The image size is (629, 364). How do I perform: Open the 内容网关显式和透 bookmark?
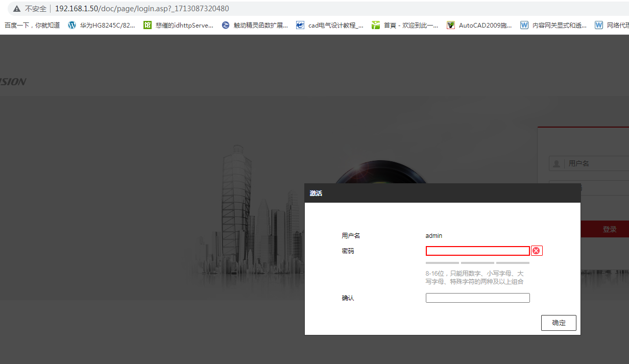point(554,25)
